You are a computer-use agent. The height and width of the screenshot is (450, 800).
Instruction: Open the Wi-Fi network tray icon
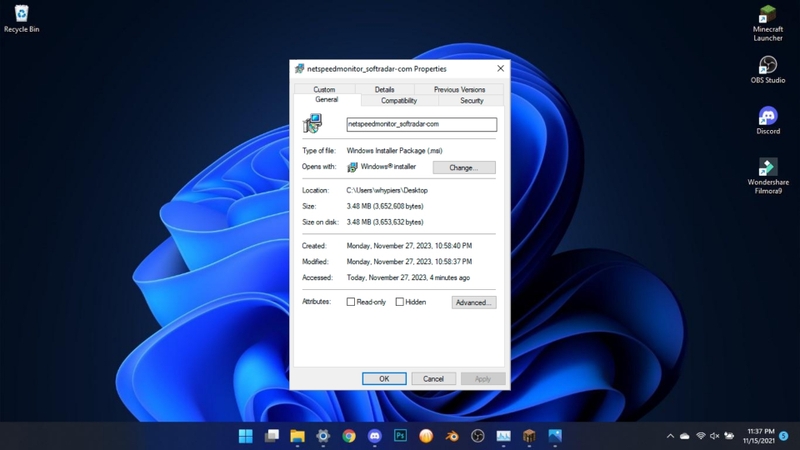(x=701, y=436)
